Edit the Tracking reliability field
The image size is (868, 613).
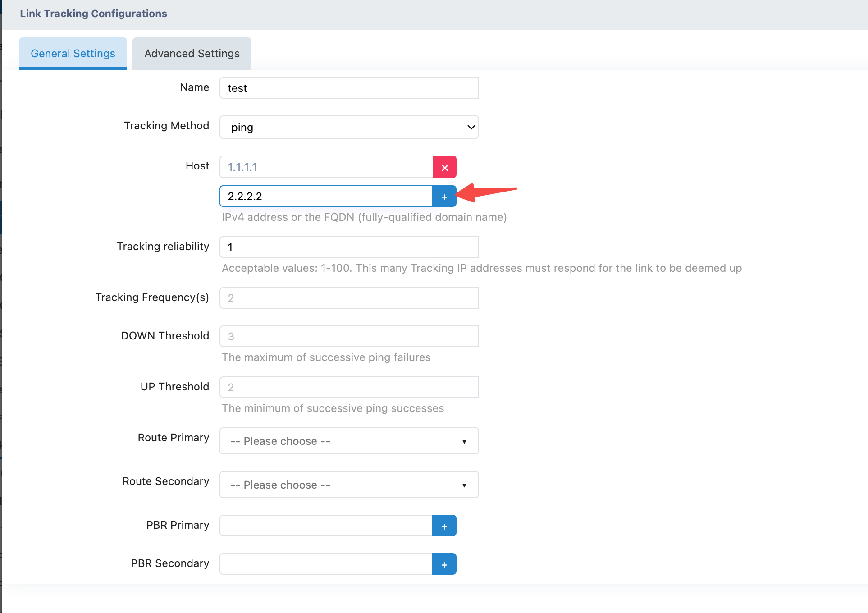point(348,247)
